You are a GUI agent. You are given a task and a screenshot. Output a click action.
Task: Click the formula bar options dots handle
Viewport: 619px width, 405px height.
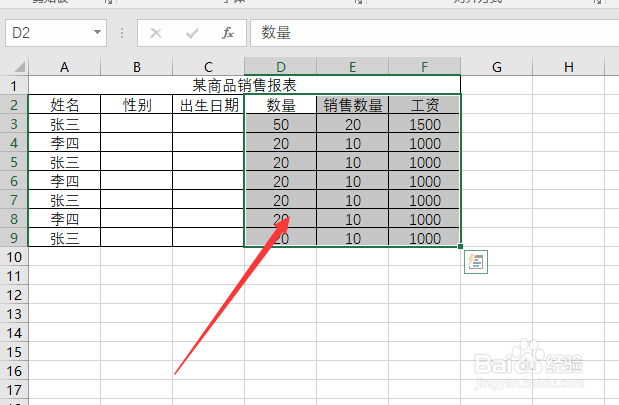(122, 33)
